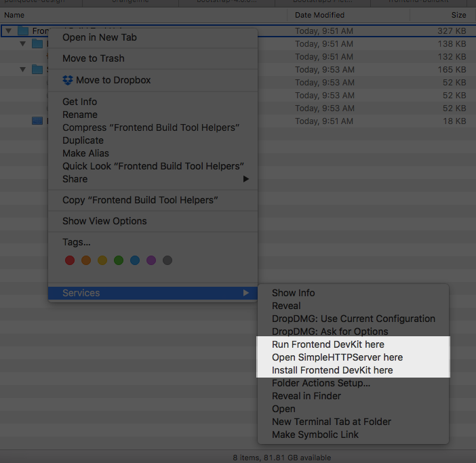
Task: Select Show View Options
Action: 153,221
